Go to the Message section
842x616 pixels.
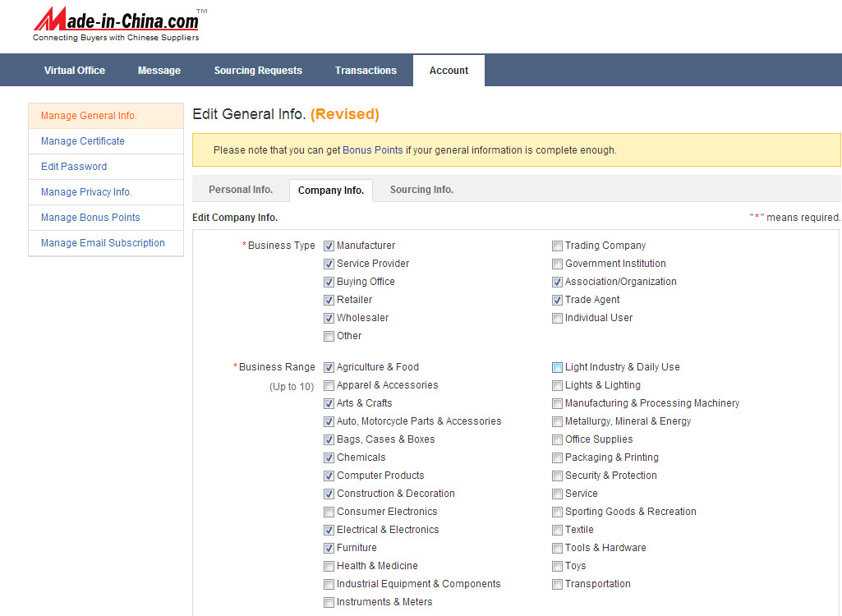click(x=159, y=71)
